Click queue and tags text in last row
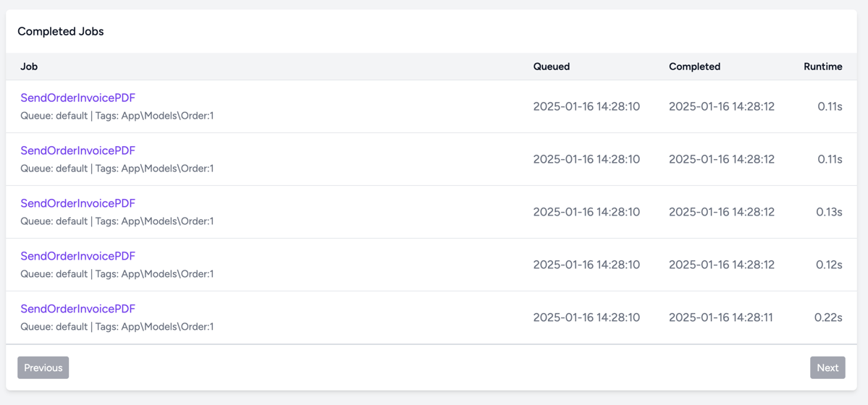 click(x=117, y=326)
